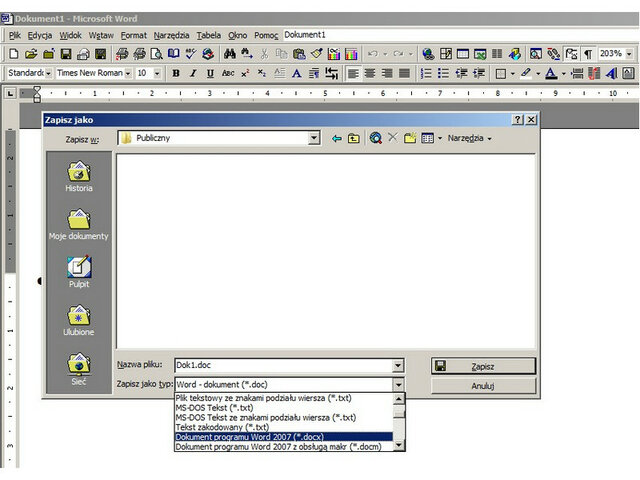Open the Sieć sidebar location
The width and height of the screenshot is (640, 480).
79,369
